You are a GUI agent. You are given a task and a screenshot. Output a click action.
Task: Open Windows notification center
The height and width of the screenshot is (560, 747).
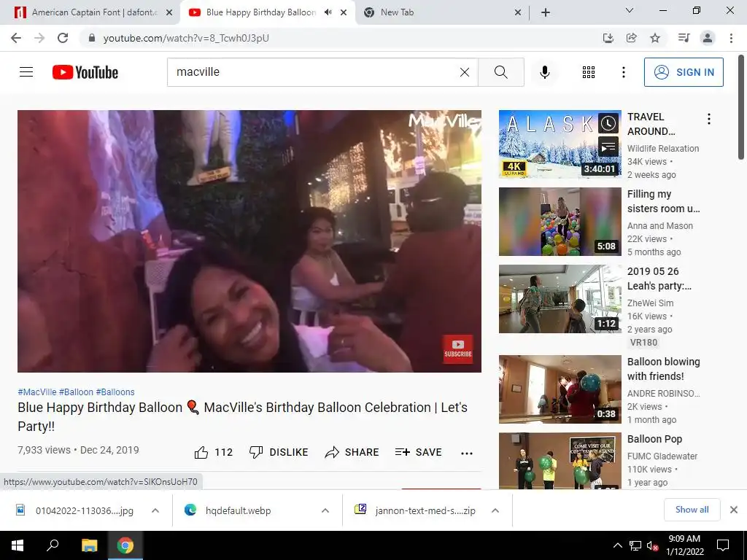723,545
